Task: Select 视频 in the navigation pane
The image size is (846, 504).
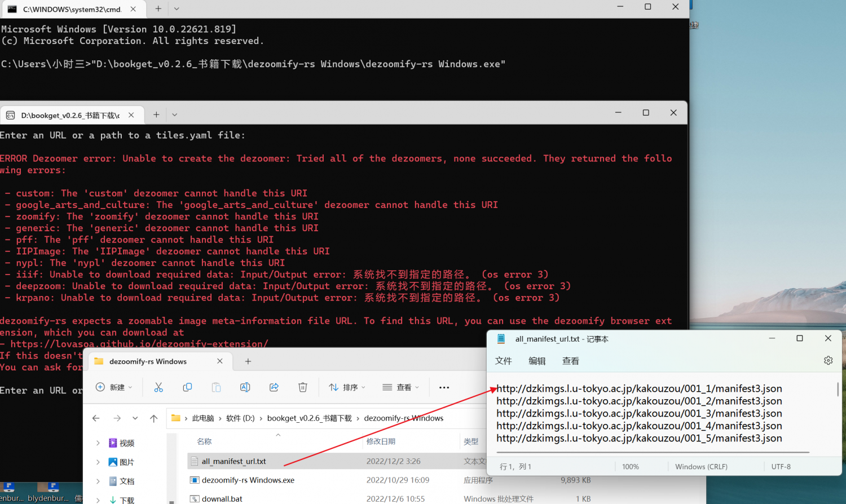Action: click(121, 443)
